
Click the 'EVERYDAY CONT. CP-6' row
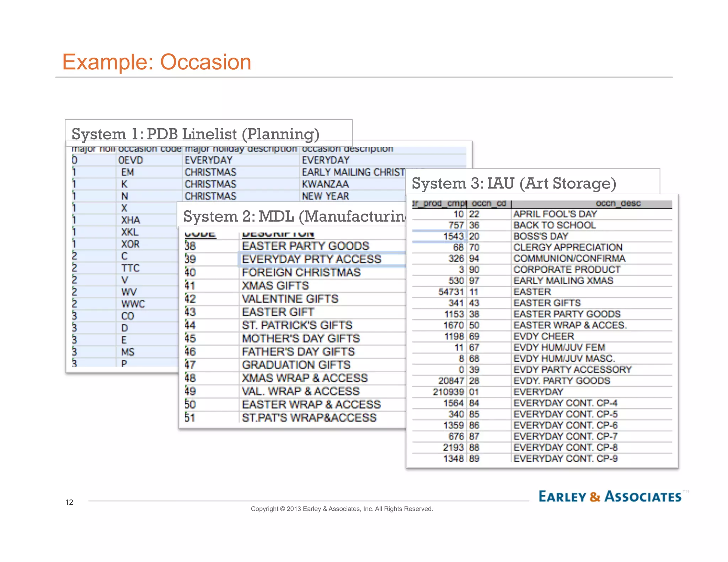(x=542, y=425)
